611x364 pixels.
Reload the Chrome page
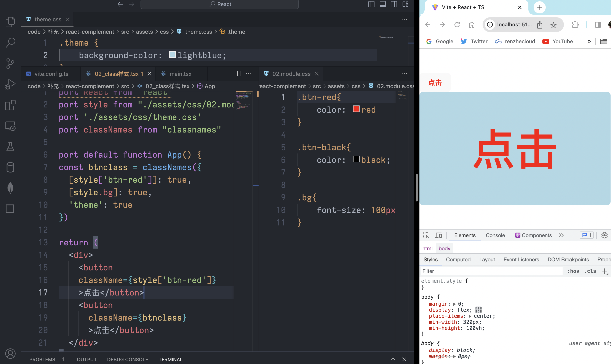pyautogui.click(x=457, y=24)
